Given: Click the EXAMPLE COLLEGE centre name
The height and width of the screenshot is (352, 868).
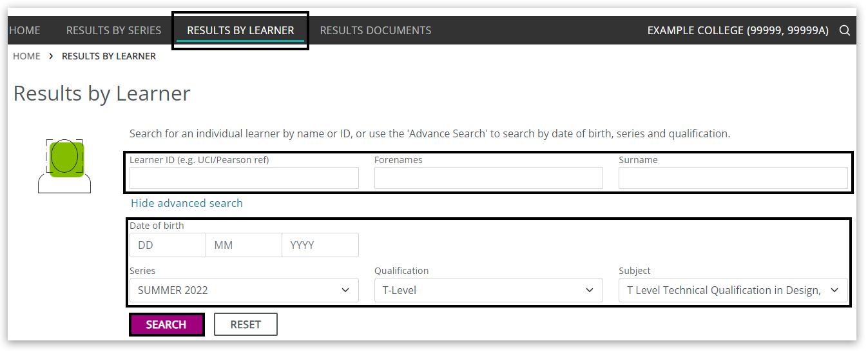Looking at the screenshot, I should tap(737, 30).
